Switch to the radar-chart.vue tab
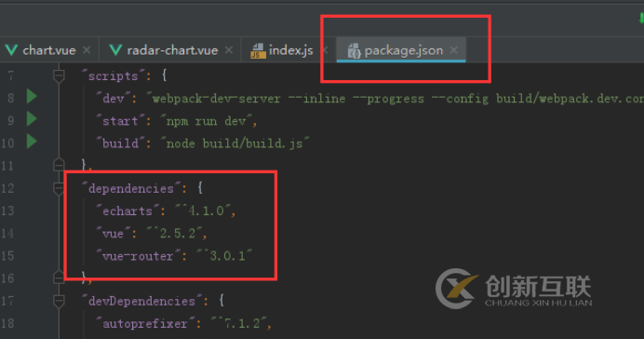Viewport: 644px width, 339px height. pos(172,50)
